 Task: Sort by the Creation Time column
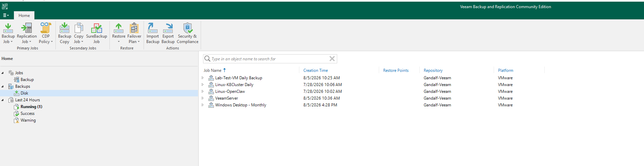[316, 70]
